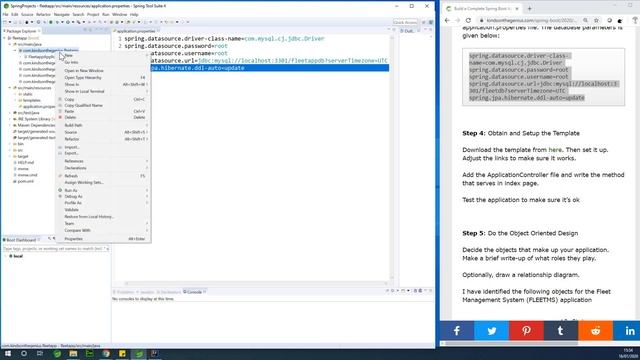Expand the JRE System Library node
The width and height of the screenshot is (640, 360).
pyautogui.click(x=10, y=119)
